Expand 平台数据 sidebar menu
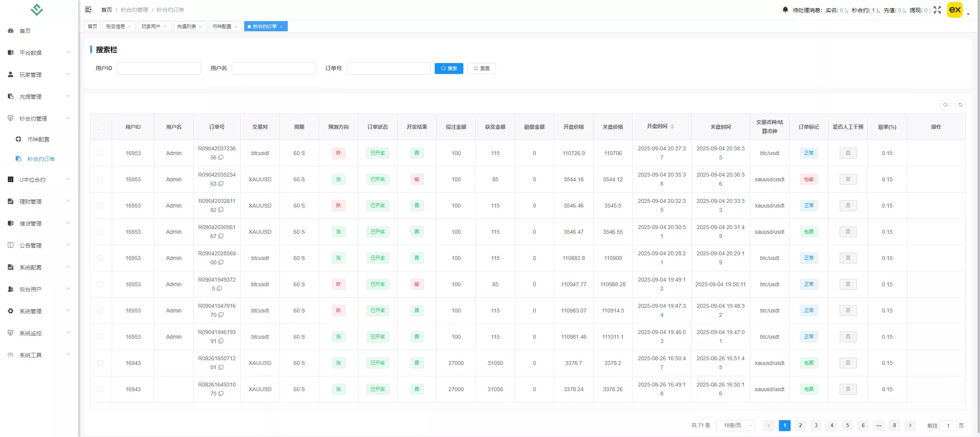This screenshot has width=980, height=437. [39, 52]
